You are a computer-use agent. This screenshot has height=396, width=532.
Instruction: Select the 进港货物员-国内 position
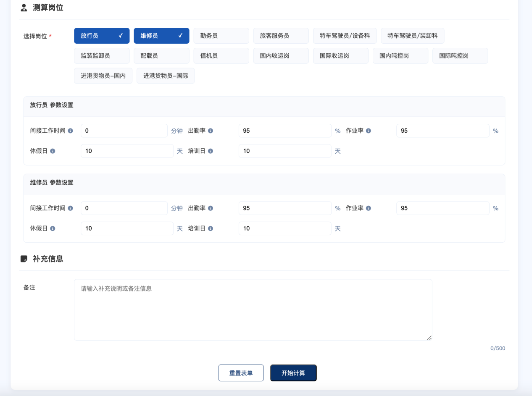(x=103, y=76)
